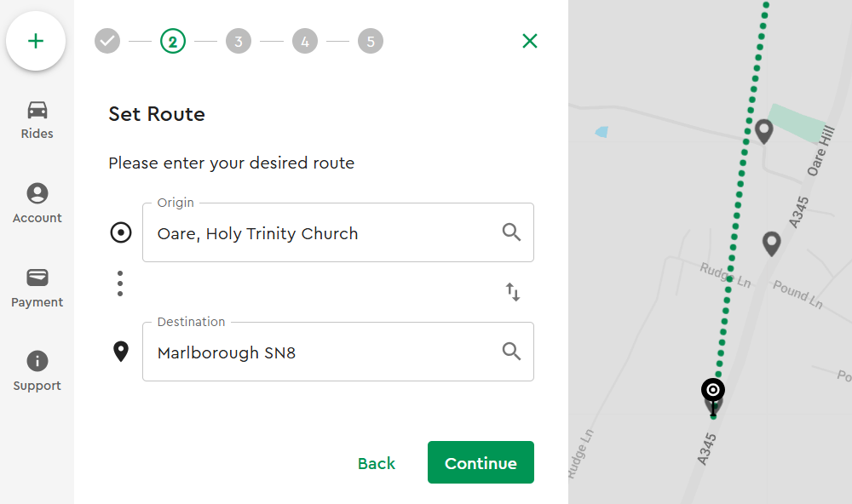Click the search icon in Destination field

click(511, 352)
